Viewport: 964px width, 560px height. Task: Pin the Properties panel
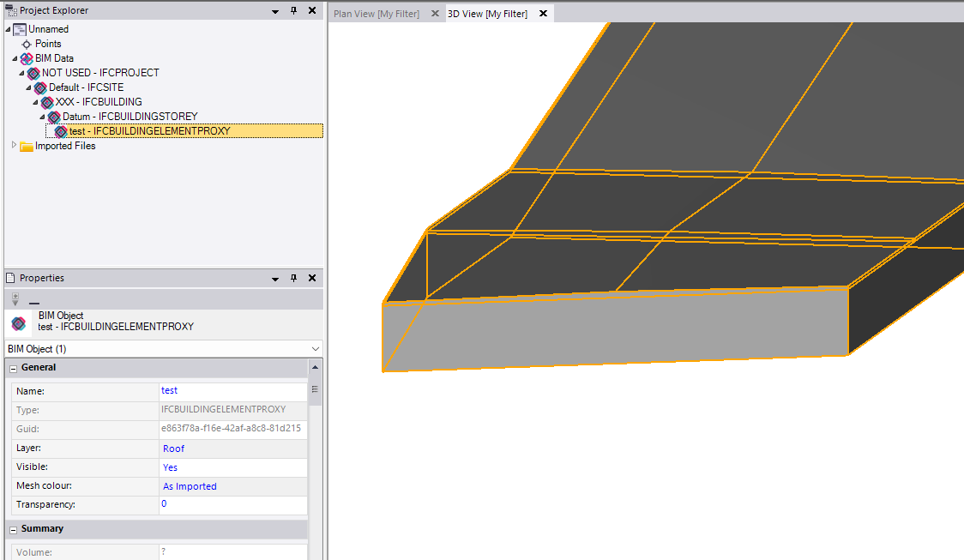point(293,279)
